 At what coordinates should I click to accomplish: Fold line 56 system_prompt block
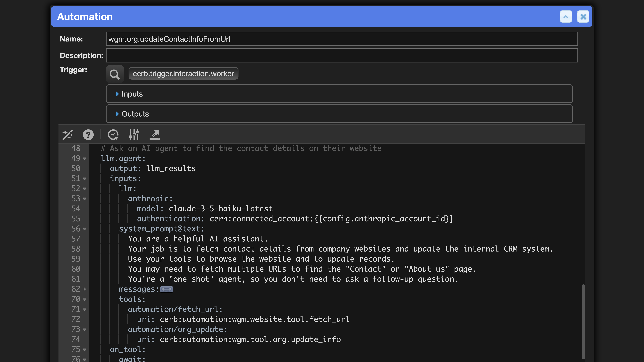[x=85, y=229]
